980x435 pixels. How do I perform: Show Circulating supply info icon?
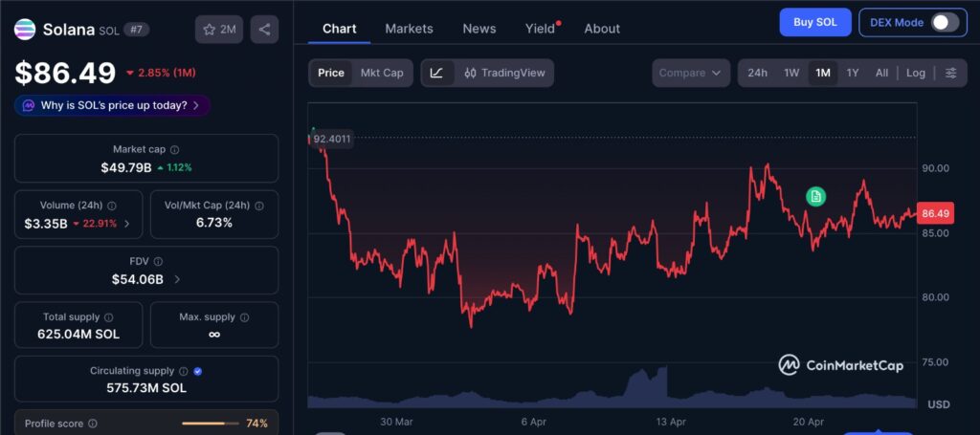coord(184,371)
